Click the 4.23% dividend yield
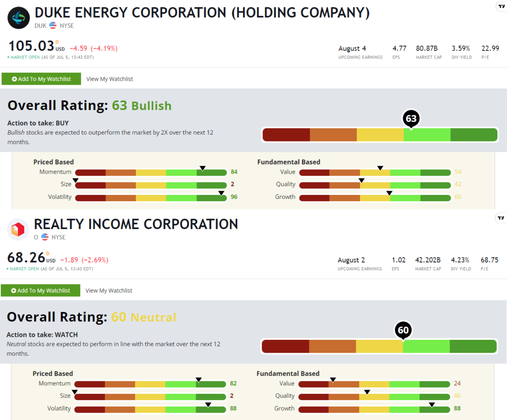Viewport: 507px width, 420px height. coord(460,260)
